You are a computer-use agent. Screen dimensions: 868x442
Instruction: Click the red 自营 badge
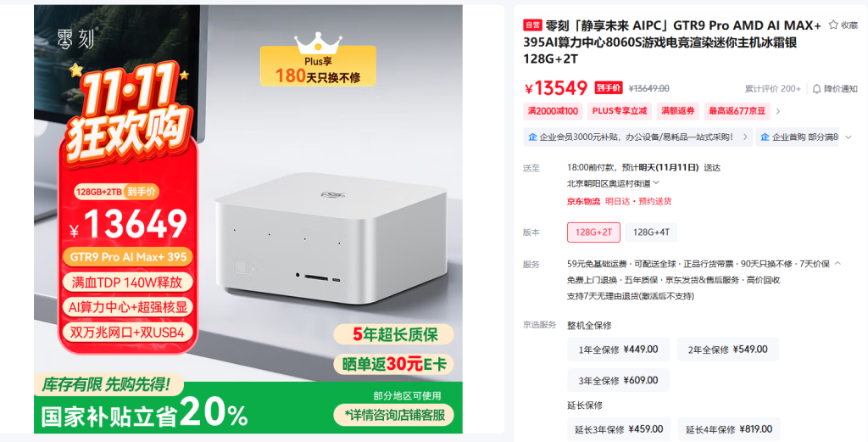click(x=532, y=25)
